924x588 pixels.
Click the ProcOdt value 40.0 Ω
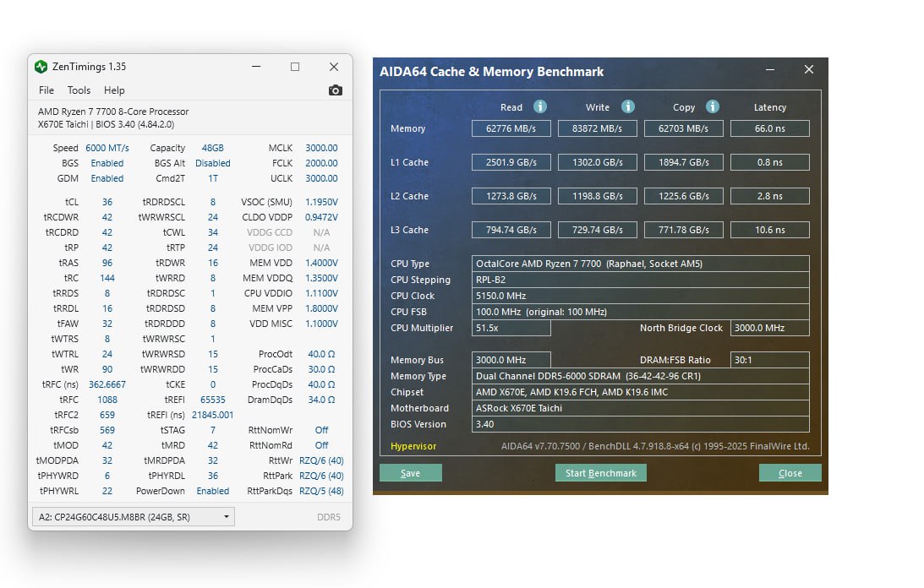pyautogui.click(x=321, y=354)
